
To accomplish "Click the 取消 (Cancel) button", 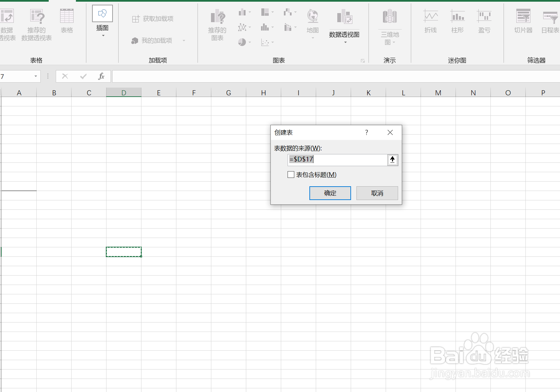I will (377, 193).
